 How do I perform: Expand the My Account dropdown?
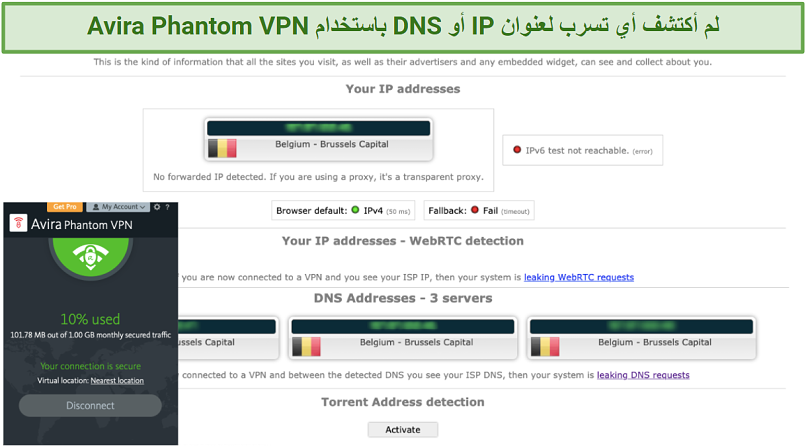click(118, 207)
